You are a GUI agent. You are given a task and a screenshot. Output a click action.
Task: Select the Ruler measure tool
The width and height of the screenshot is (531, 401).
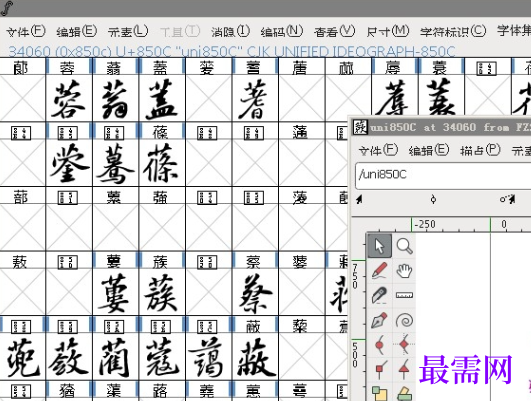pos(404,295)
